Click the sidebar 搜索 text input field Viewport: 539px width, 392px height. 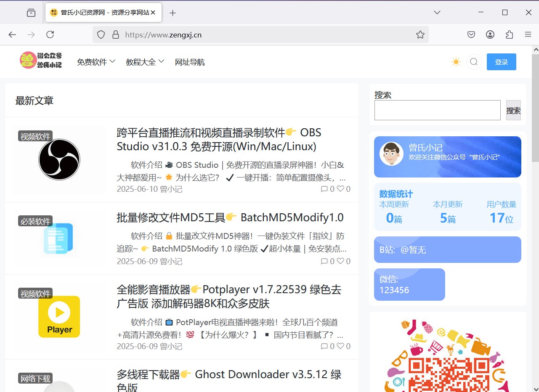pyautogui.click(x=438, y=110)
